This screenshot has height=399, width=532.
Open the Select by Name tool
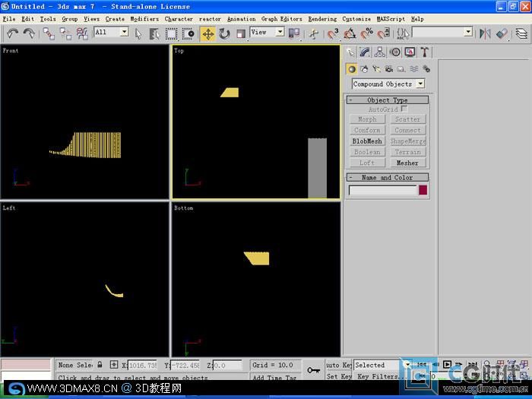154,33
